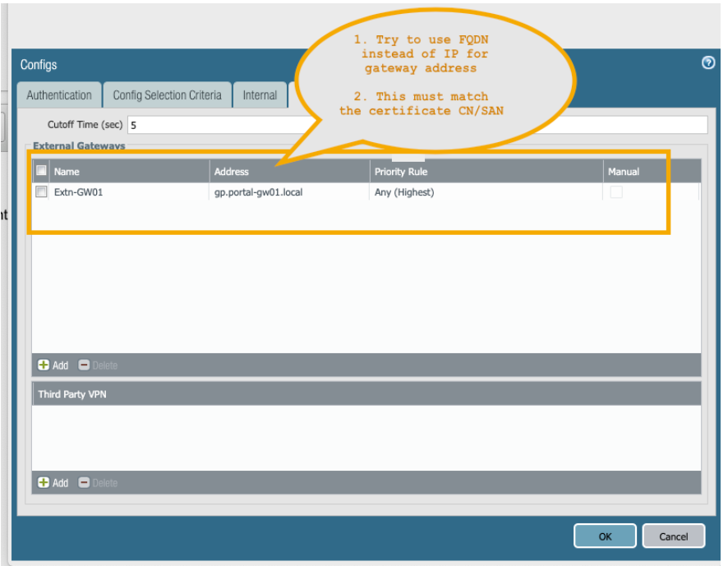Select the Any (Highest) priority rule cell
Image resolution: width=728 pixels, height=566 pixels.
pos(403,191)
